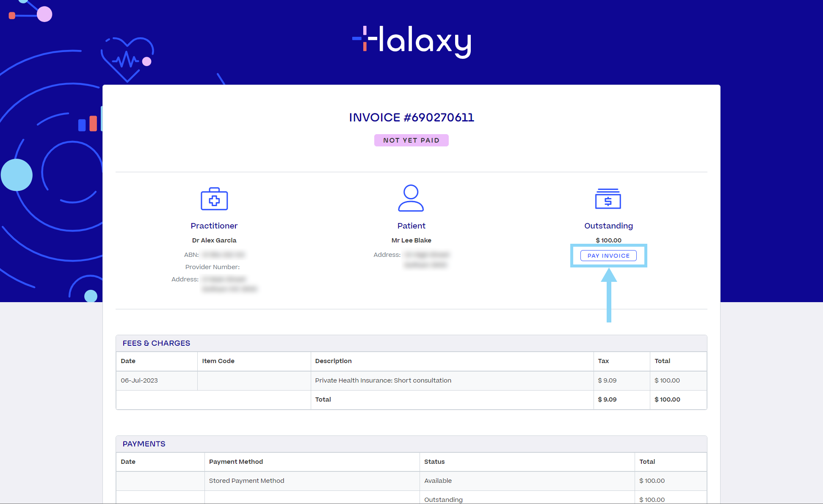Click the Payment Method column header

click(x=236, y=462)
